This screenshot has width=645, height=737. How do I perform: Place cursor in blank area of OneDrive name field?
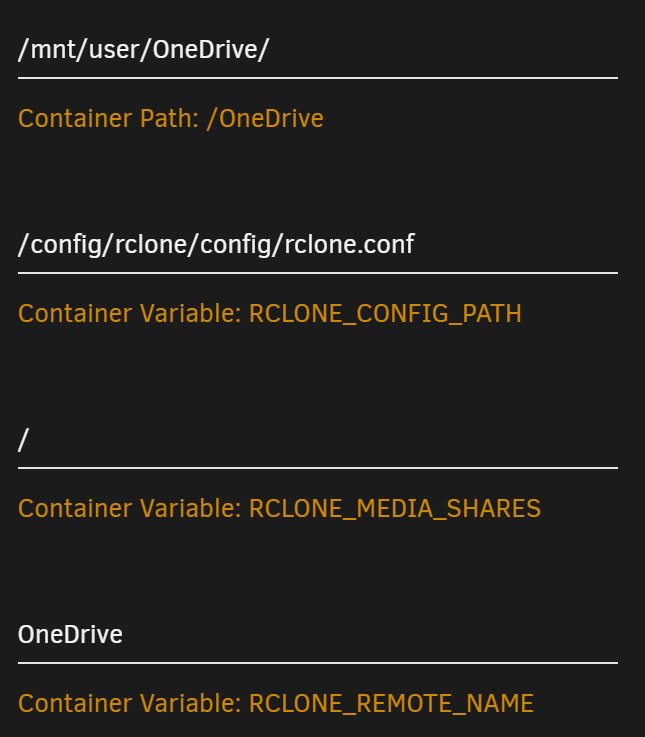click(x=371, y=635)
